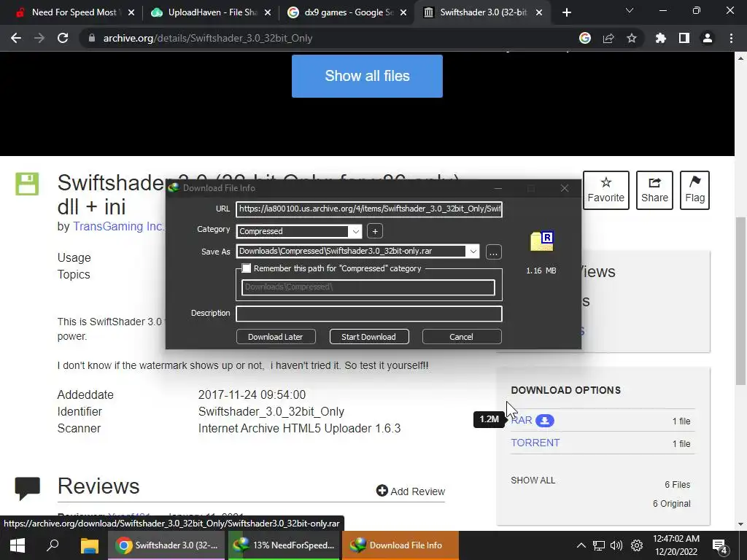
Task: Share this page via address bar icon
Action: point(608,38)
